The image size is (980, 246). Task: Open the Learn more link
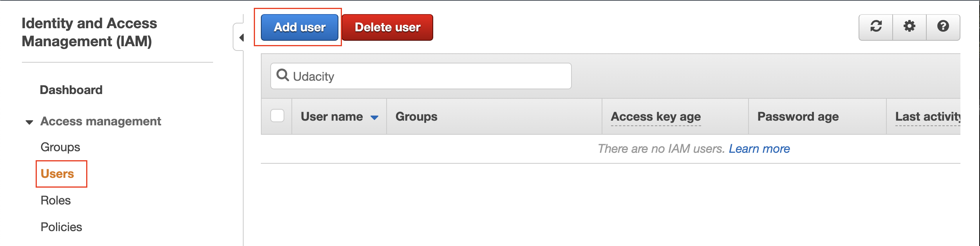[759, 148]
